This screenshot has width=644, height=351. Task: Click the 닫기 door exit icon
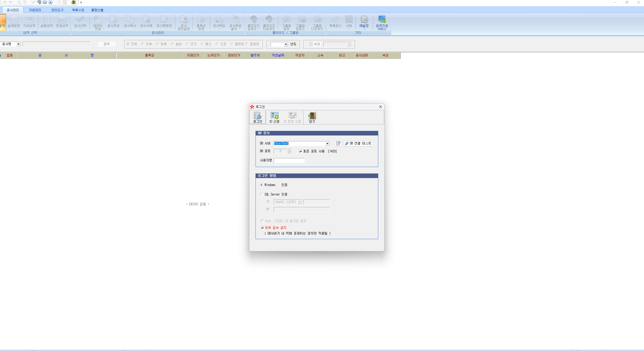(x=312, y=117)
